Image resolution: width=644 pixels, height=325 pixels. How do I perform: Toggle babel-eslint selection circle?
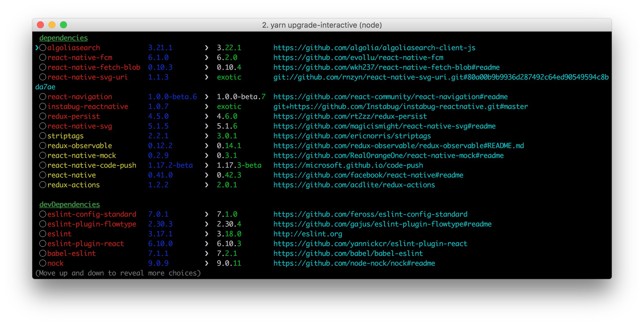[43, 253]
